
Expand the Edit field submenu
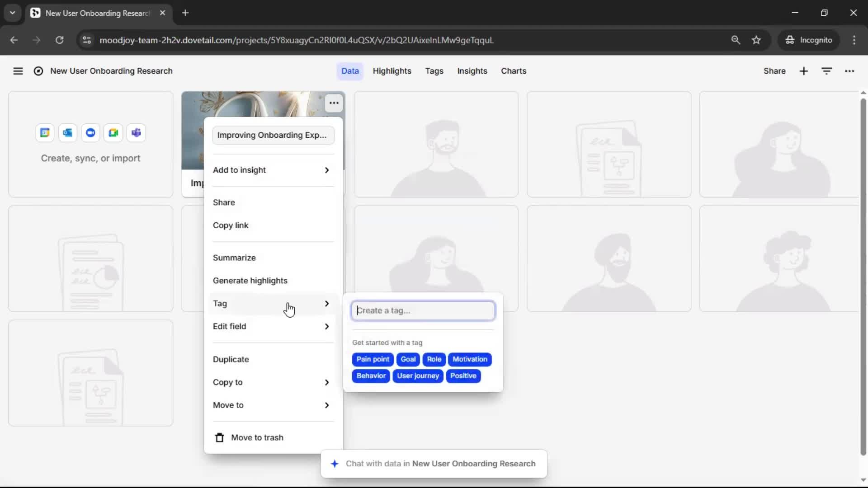pyautogui.click(x=271, y=326)
